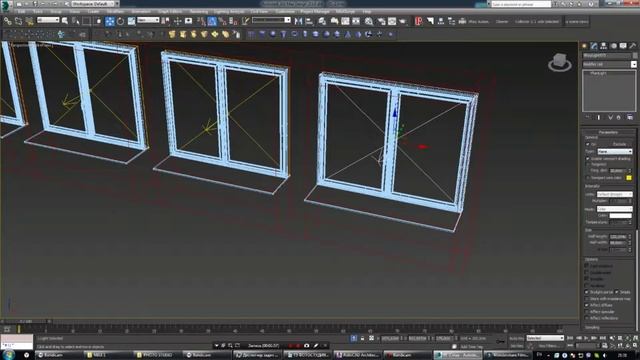
Task: Click the light Color white swatch
Action: [x=620, y=216]
